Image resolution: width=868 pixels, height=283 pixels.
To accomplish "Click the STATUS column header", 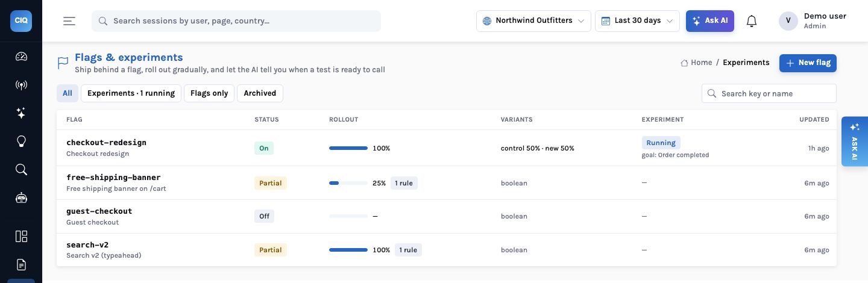I will (266, 120).
